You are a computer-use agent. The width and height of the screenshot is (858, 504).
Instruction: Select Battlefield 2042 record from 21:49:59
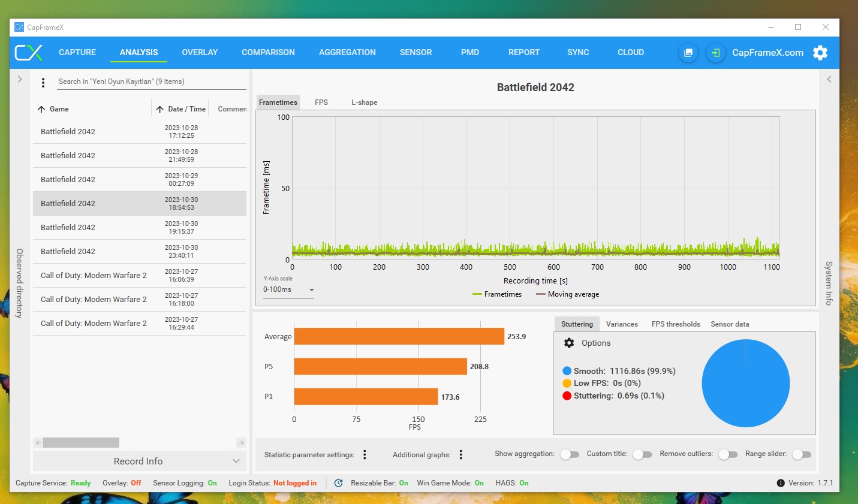140,156
